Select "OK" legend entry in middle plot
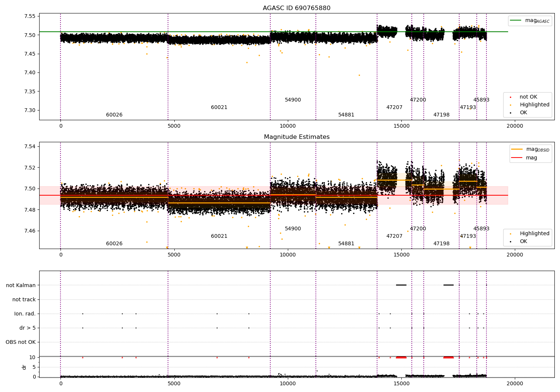 (x=523, y=242)
